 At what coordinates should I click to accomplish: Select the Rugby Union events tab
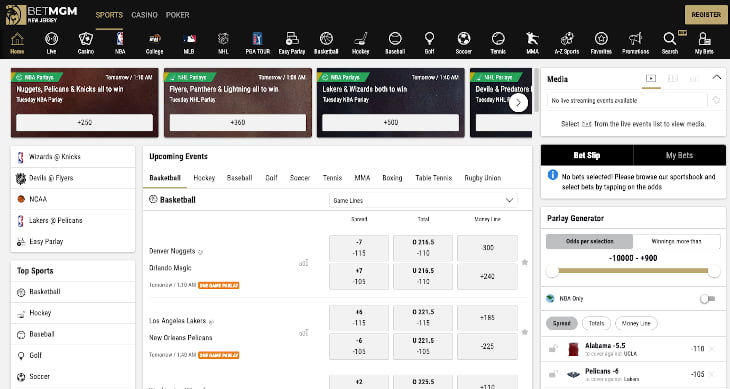point(482,178)
